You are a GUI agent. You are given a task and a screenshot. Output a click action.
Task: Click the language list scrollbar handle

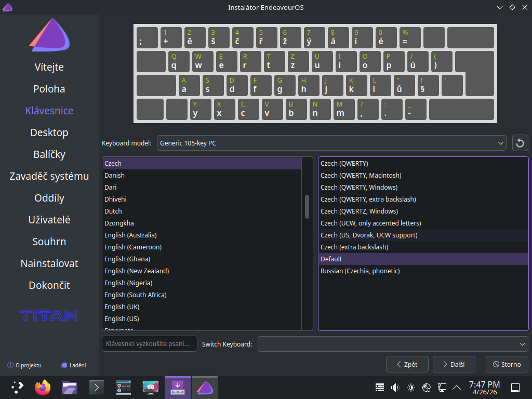307,206
